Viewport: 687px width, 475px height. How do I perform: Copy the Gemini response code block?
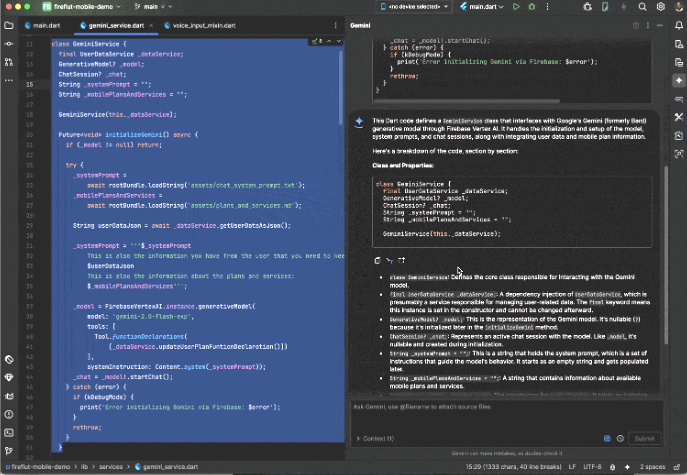376,260
